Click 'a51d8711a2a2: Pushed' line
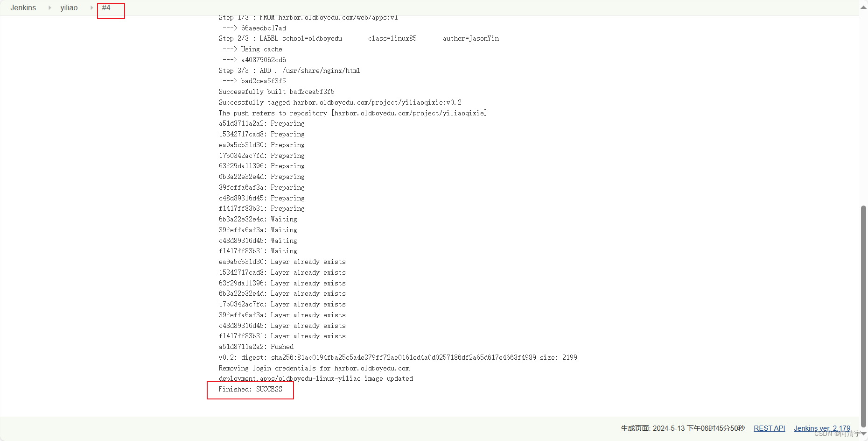 pyautogui.click(x=256, y=347)
